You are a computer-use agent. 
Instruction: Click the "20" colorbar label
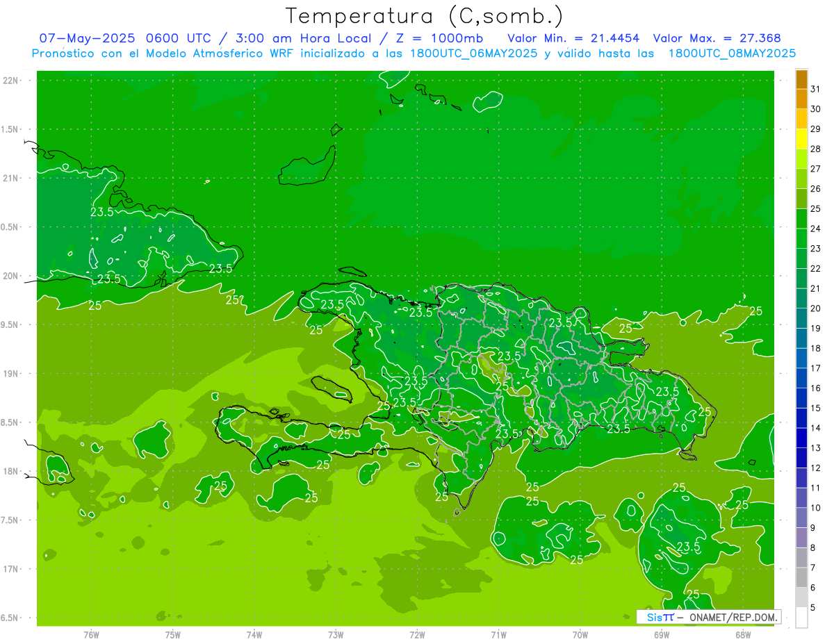point(816,308)
